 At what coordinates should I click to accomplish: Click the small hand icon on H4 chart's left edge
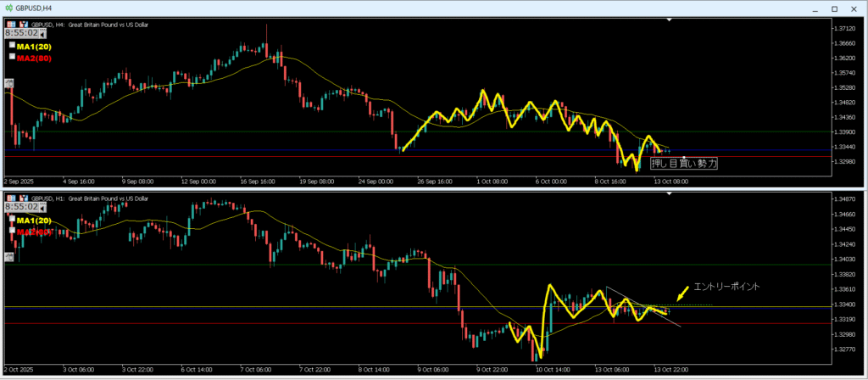pyautogui.click(x=8, y=82)
